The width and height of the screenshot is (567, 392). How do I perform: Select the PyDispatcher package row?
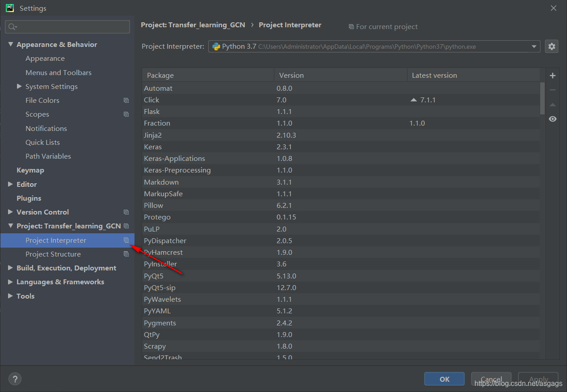tap(341, 240)
